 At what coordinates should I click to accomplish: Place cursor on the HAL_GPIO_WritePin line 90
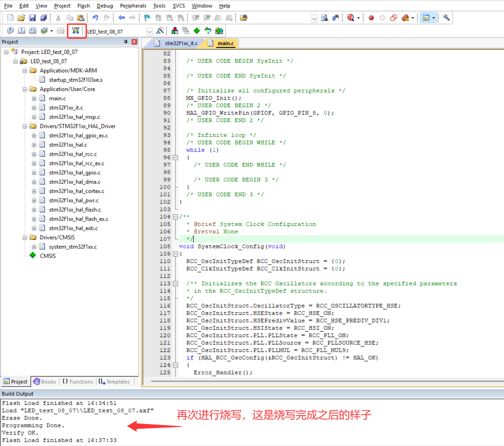pos(260,113)
